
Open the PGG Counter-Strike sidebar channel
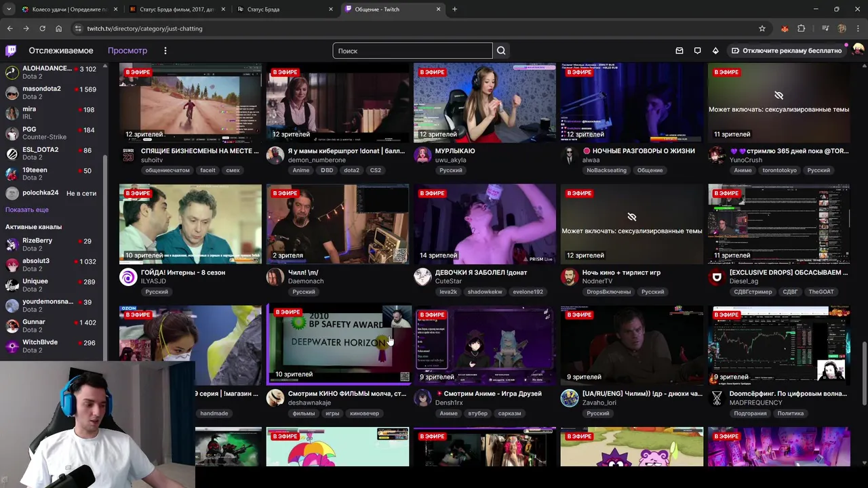[x=52, y=134]
